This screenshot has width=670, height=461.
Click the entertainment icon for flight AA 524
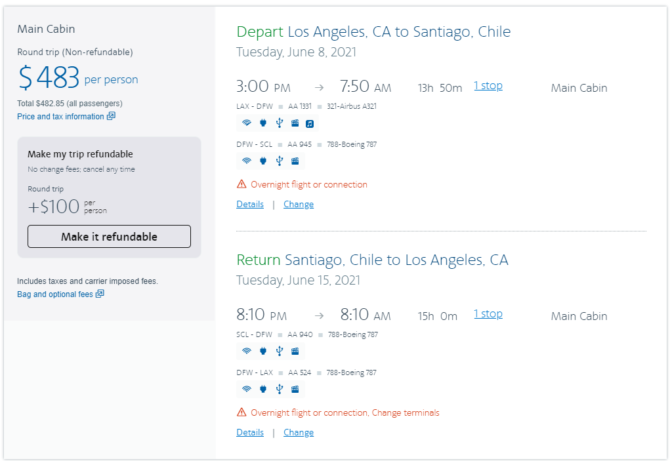(x=295, y=389)
